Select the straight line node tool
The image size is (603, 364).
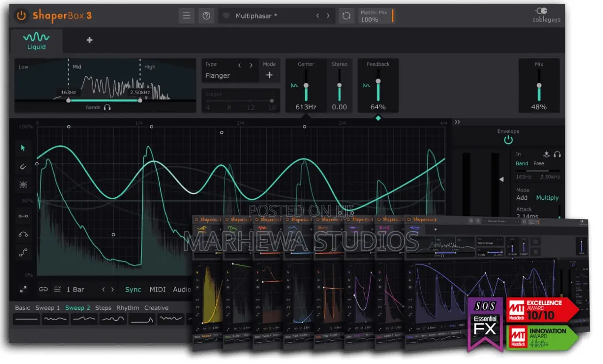pos(23,216)
